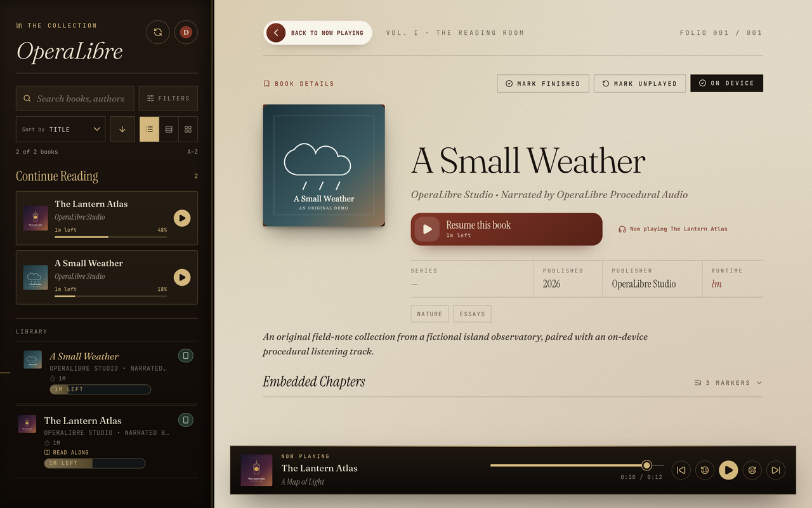Jump to next chapter in the player bar
812x508 pixels.
pyautogui.click(x=776, y=470)
